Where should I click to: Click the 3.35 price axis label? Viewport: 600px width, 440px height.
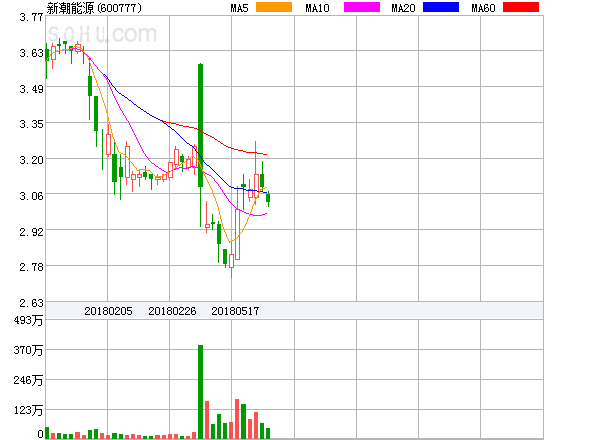click(31, 124)
